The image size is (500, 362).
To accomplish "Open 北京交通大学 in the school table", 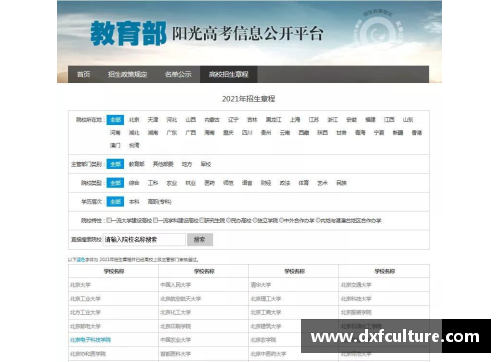I will 356,285.
